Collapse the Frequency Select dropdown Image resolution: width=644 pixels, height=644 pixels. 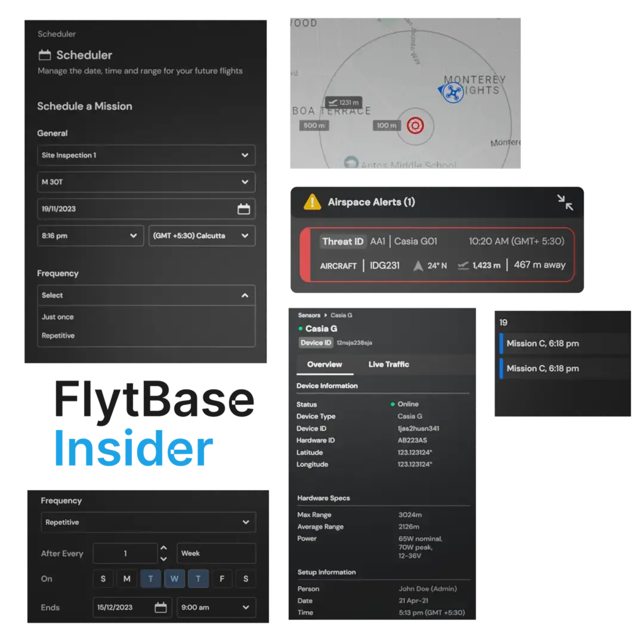coord(146,295)
